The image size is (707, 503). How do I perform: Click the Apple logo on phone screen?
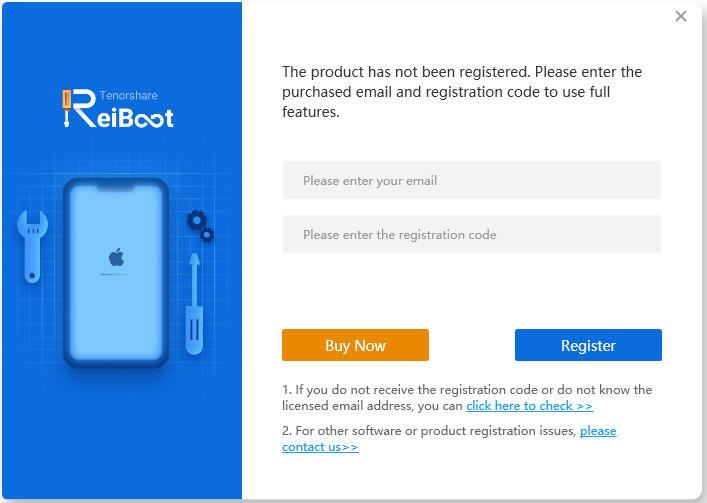click(116, 257)
